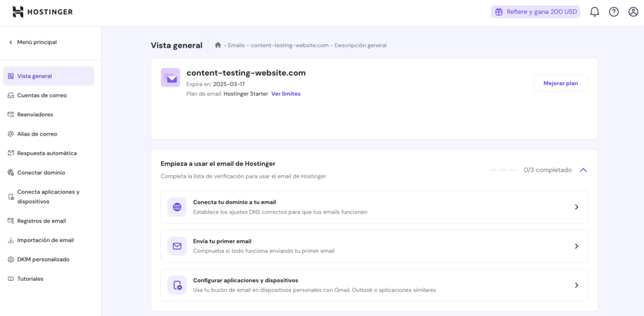Click the 'Mejorar plan' button
644x316 pixels.
[560, 83]
